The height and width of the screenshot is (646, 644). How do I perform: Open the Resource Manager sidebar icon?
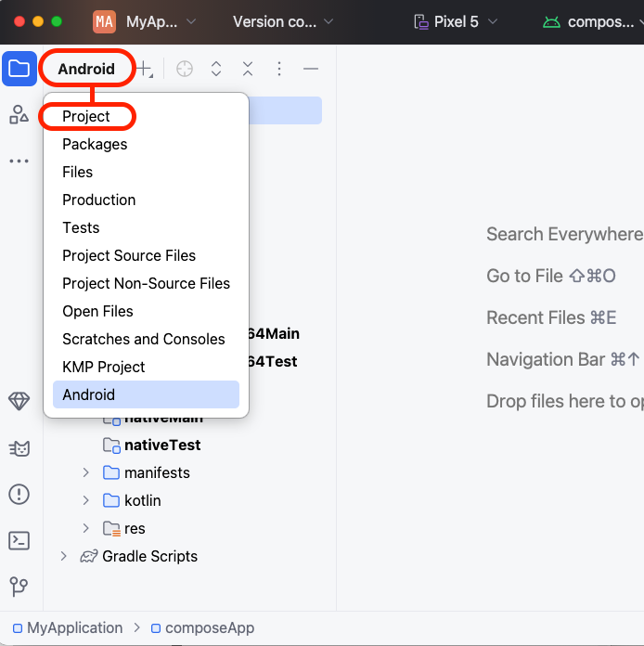point(19,114)
